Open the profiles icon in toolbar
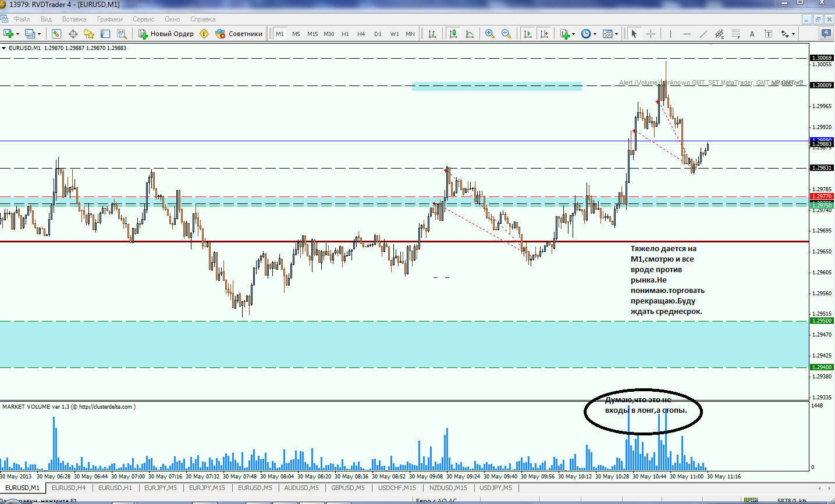Image resolution: width=835 pixels, height=504 pixels. (30, 34)
